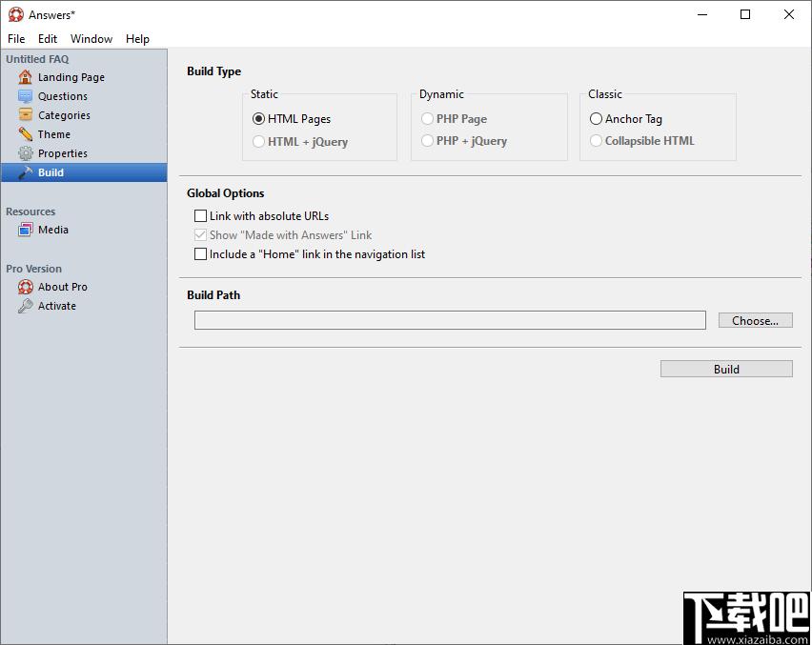Close the Answers window
Screen dimensions: 812x645
pyautogui.click(x=789, y=14)
